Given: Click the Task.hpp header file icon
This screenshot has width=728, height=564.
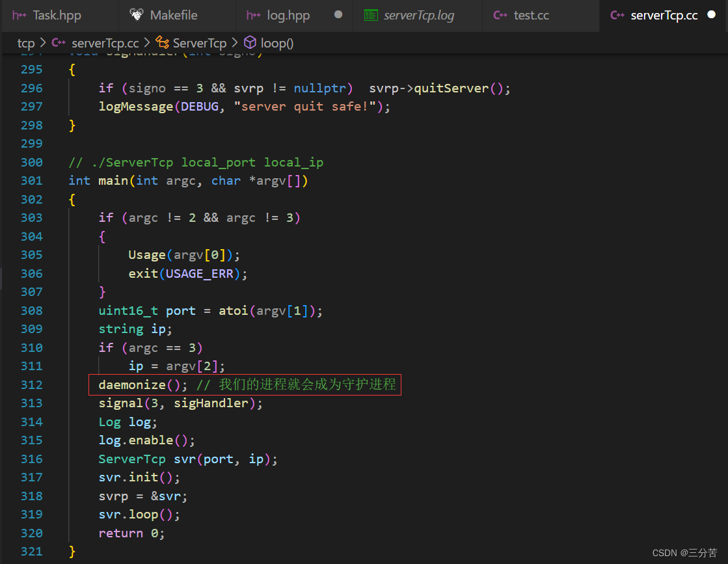Looking at the screenshot, I should 19,16.
